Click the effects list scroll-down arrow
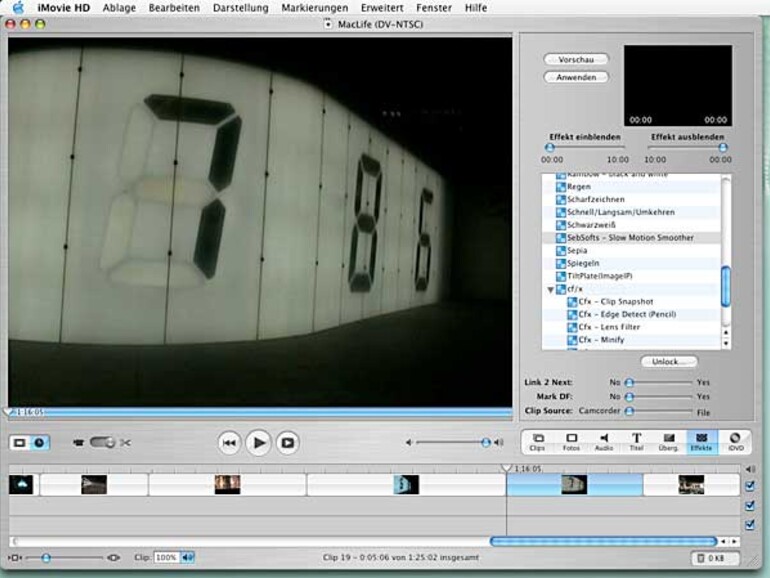The height and width of the screenshot is (578, 770). click(726, 343)
